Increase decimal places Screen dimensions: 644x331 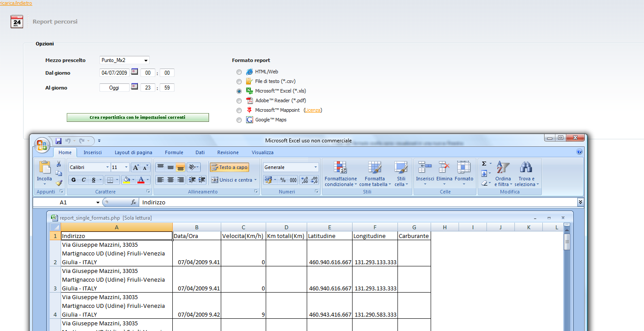[305, 180]
